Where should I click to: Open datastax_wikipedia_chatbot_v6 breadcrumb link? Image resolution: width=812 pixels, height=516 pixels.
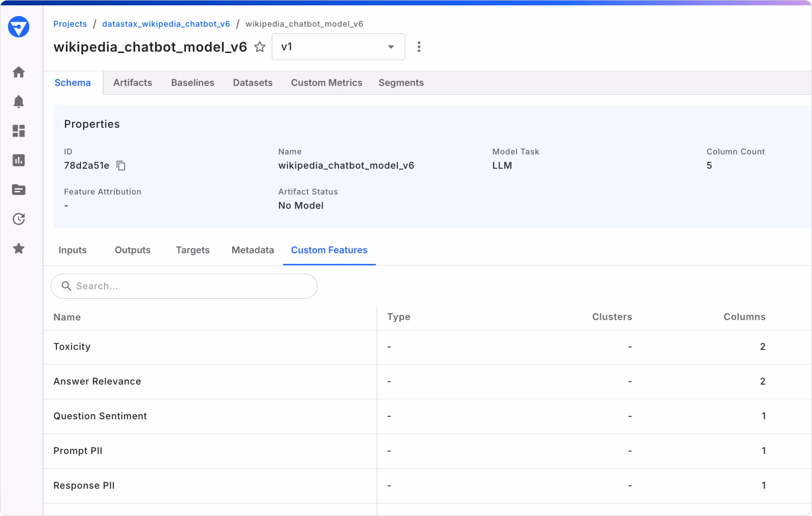click(x=166, y=24)
